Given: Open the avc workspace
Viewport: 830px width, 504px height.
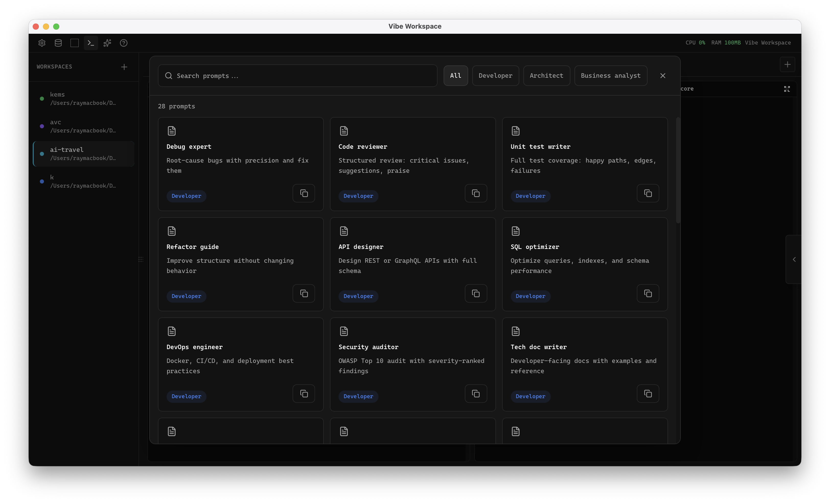Looking at the screenshot, I should [x=84, y=126].
